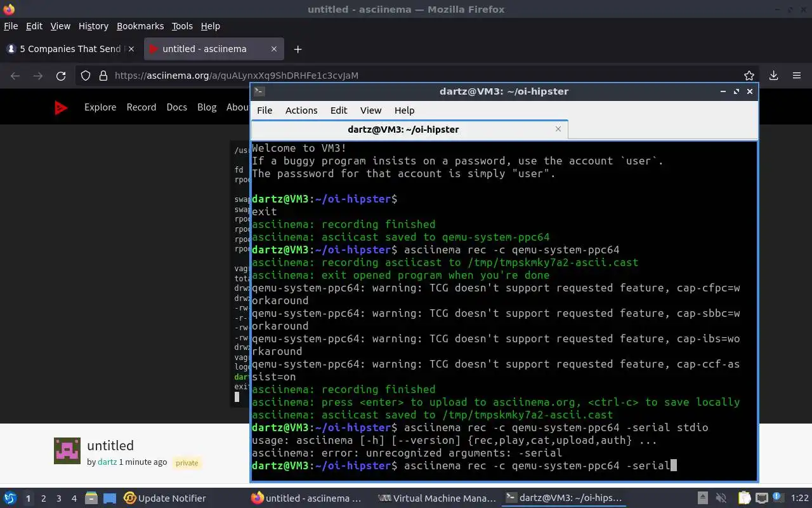Open terminal View menu
The image size is (812, 508).
(371, 110)
